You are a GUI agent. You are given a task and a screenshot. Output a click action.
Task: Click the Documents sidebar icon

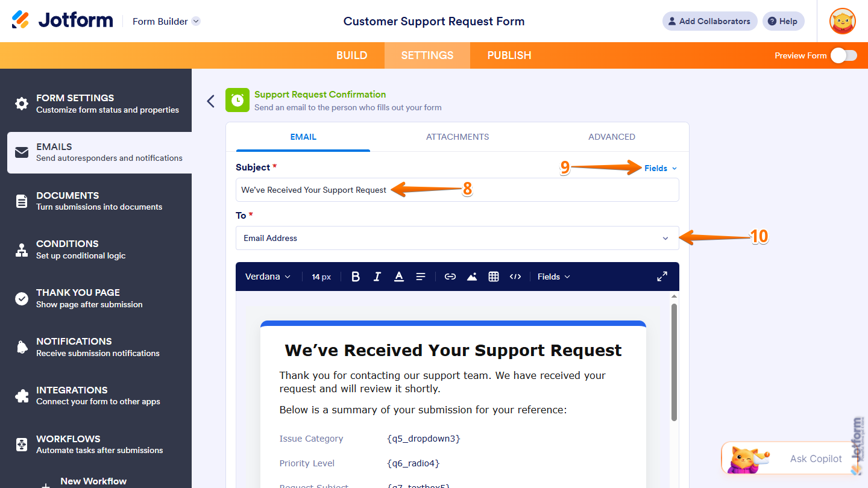(22, 201)
